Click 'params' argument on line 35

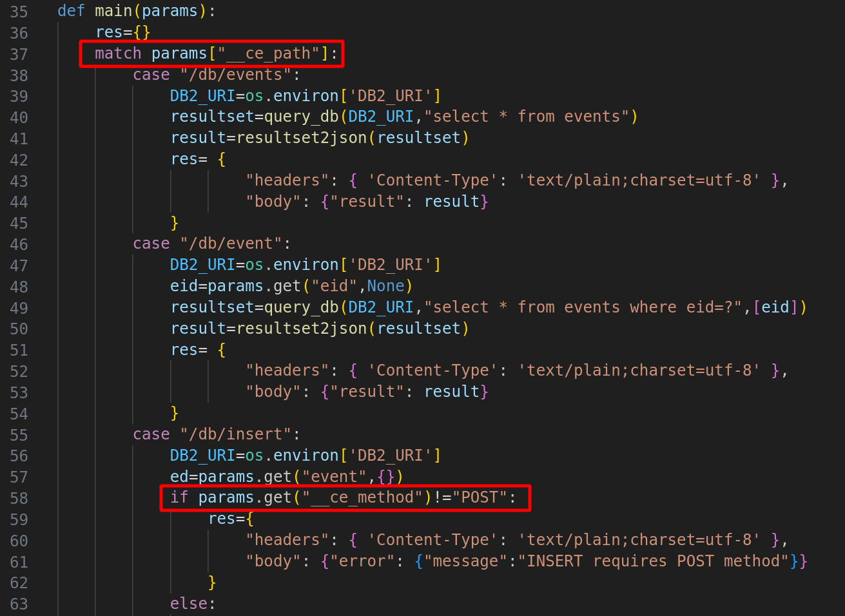pos(170,11)
